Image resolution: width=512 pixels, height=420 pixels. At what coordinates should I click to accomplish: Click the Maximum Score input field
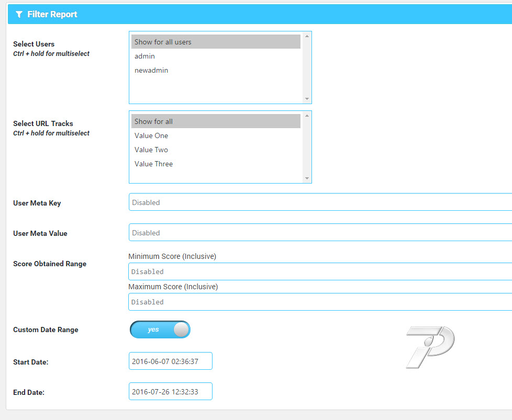click(320, 302)
